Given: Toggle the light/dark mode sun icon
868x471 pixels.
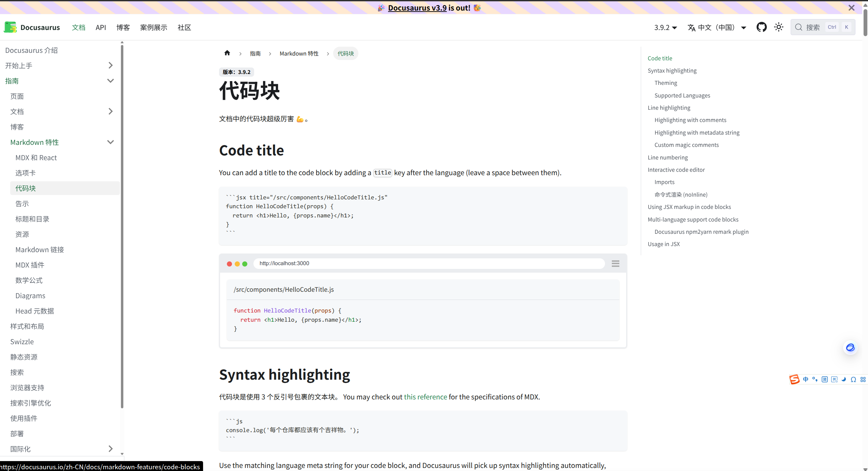Looking at the screenshot, I should (778, 27).
